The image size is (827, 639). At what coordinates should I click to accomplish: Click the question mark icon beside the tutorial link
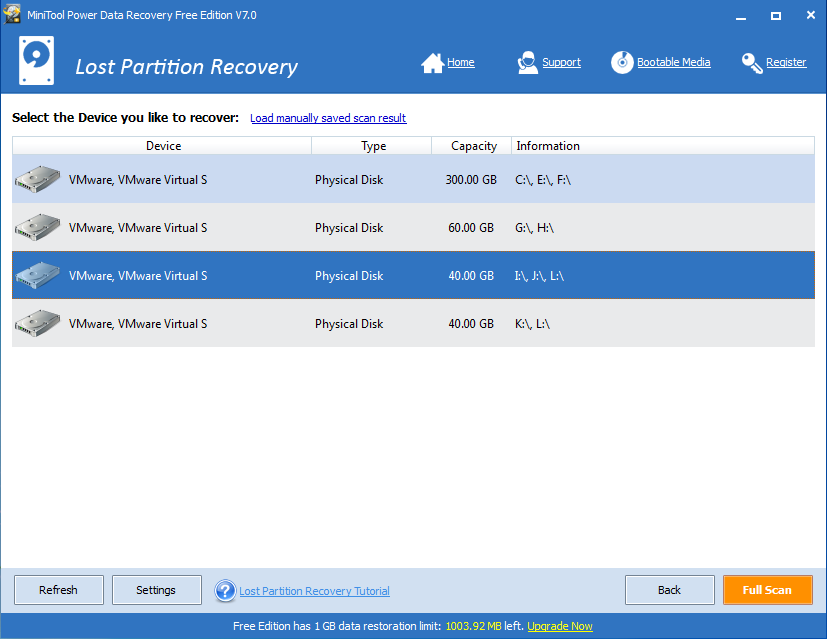[225, 590]
